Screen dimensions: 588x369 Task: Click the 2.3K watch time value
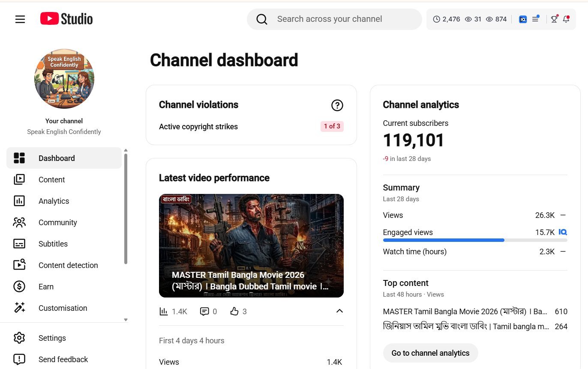[x=547, y=251]
